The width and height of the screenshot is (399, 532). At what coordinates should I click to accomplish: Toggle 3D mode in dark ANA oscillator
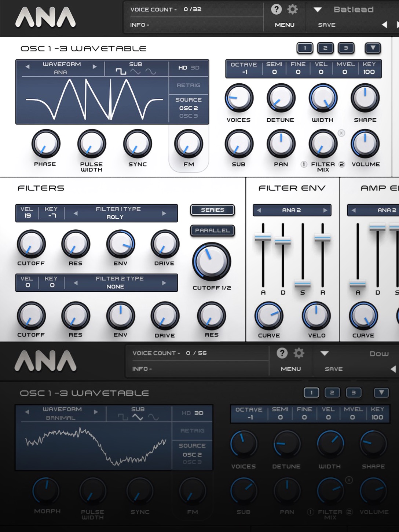(199, 413)
